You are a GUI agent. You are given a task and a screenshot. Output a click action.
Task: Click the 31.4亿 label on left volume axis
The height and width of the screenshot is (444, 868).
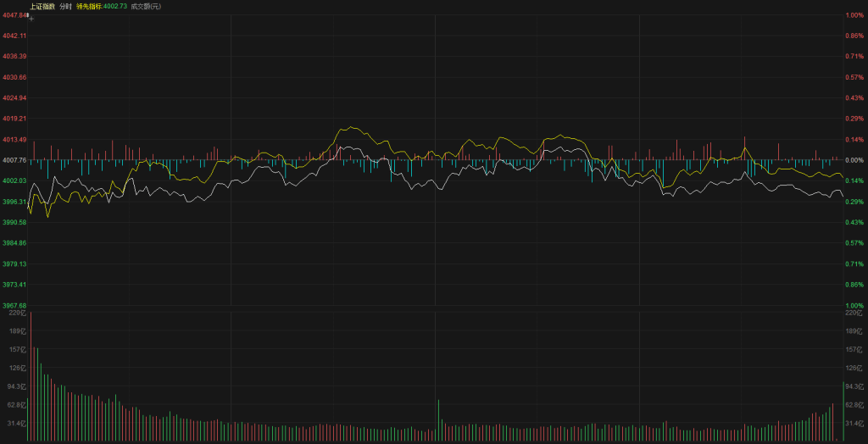click(14, 423)
